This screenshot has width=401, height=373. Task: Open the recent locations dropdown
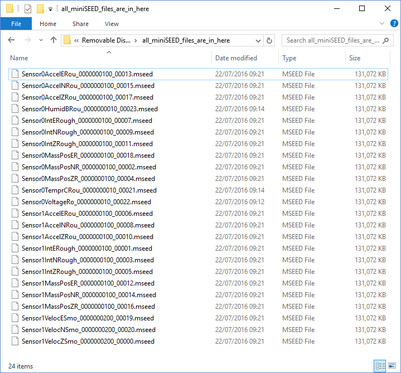pyautogui.click(x=41, y=40)
